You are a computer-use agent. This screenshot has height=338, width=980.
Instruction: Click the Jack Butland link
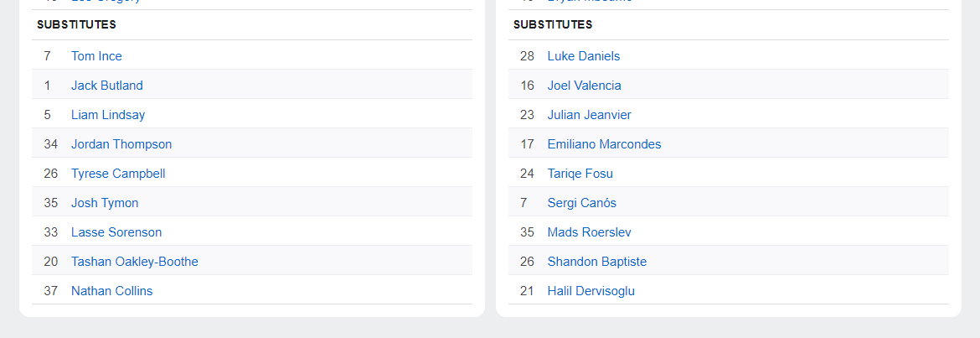[x=106, y=86]
